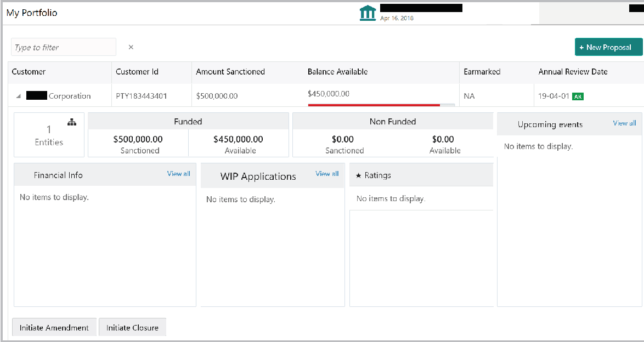Click the Customer column header

point(29,72)
